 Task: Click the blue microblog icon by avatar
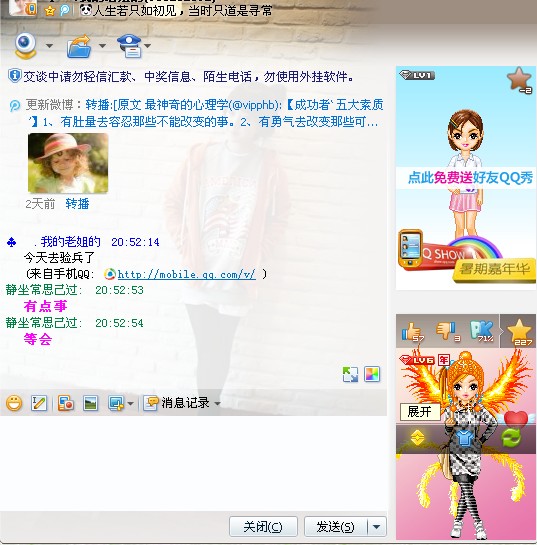65,10
